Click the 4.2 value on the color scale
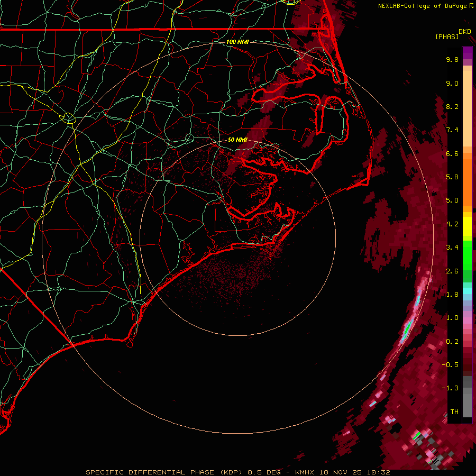The height and width of the screenshot is (476, 476). 452,224
